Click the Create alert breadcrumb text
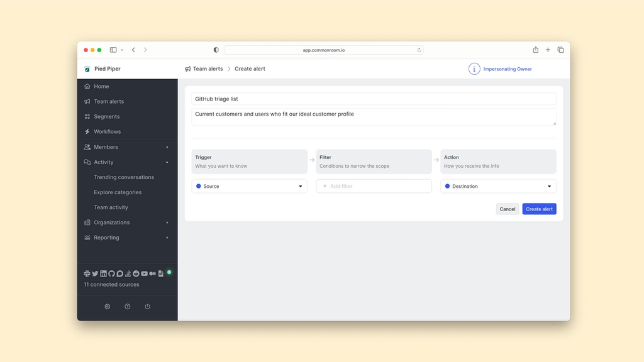Image resolution: width=644 pixels, height=362 pixels. tap(250, 69)
